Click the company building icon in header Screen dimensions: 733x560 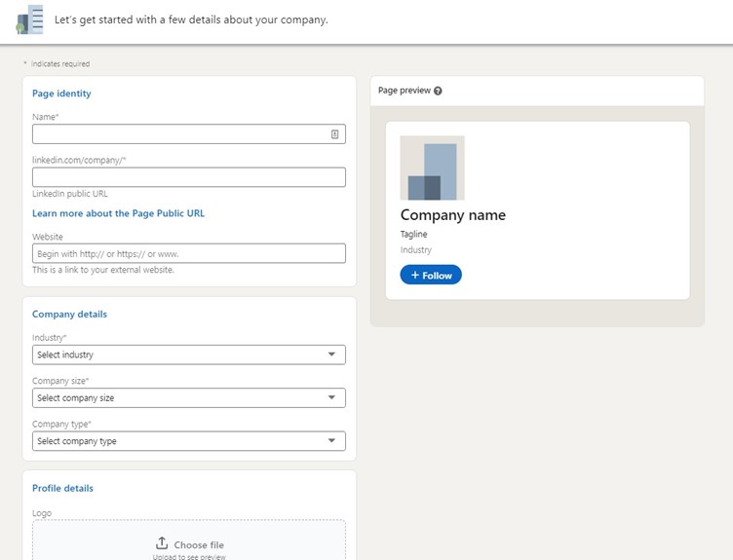(29, 19)
